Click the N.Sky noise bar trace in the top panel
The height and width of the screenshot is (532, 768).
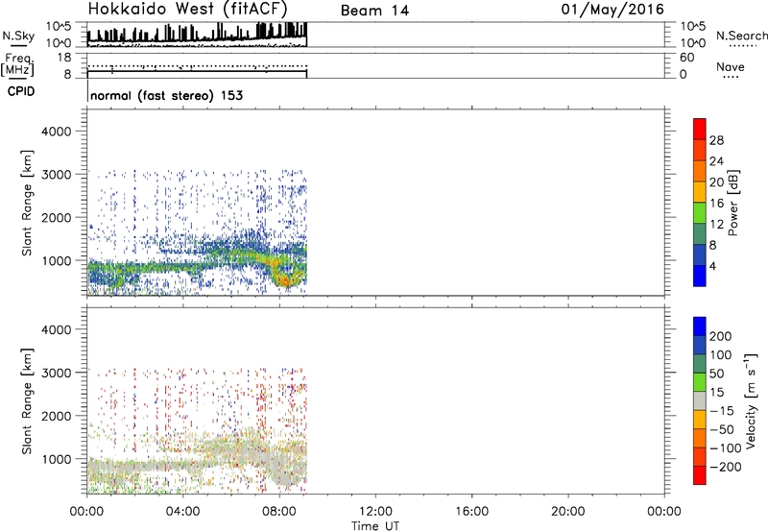(x=197, y=36)
